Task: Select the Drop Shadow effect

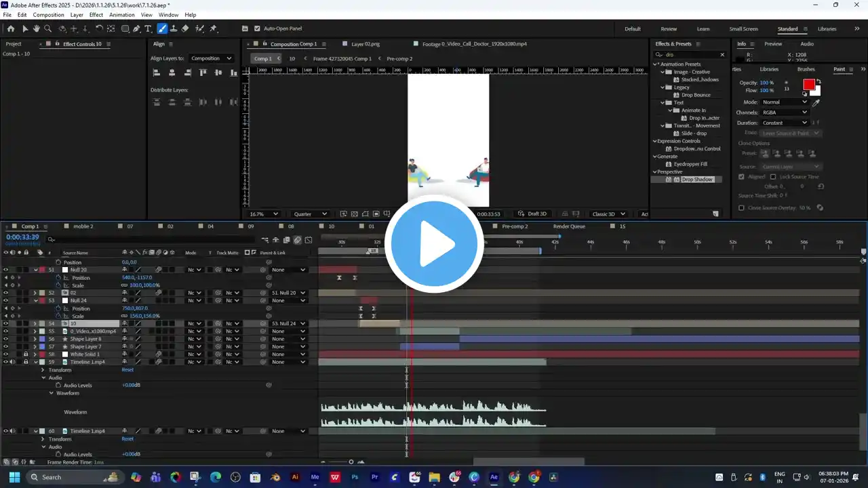Action: (697, 180)
